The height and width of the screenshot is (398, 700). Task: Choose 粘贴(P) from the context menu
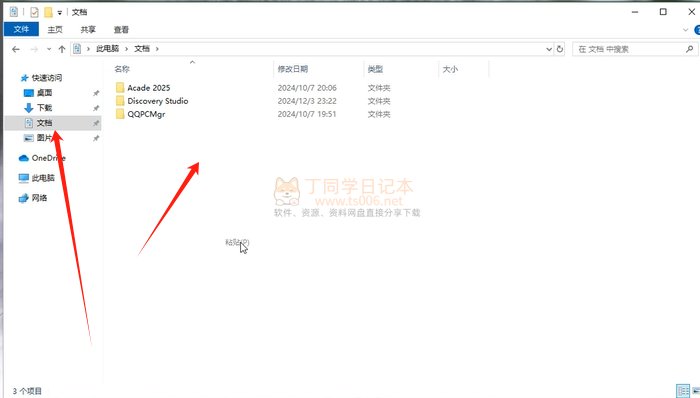(x=237, y=242)
